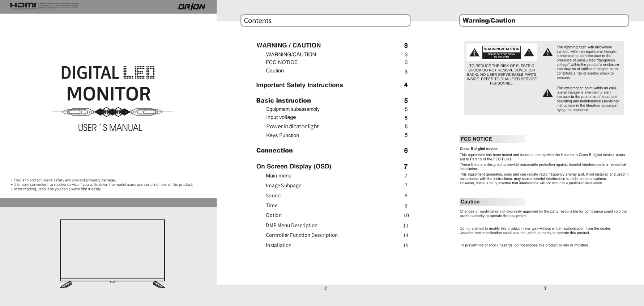
Task: Open the 'Sound' contents entry
Action: pyautogui.click(x=273, y=196)
